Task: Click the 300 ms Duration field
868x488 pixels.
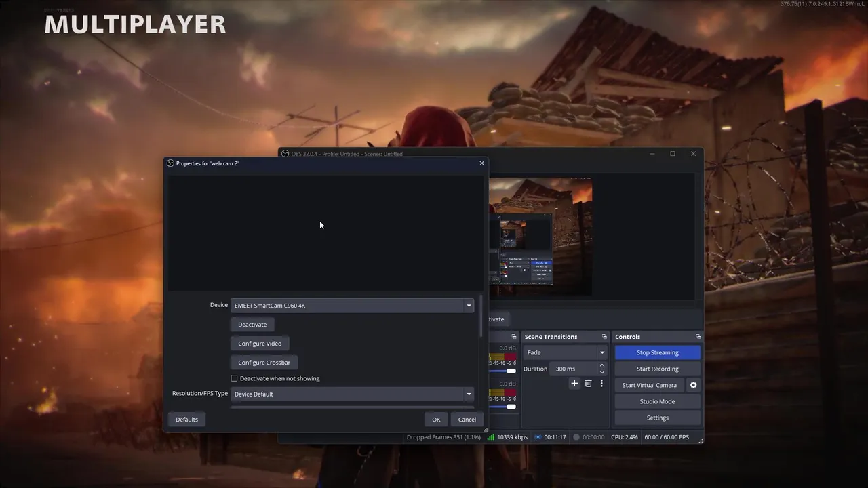Action: (574, 369)
